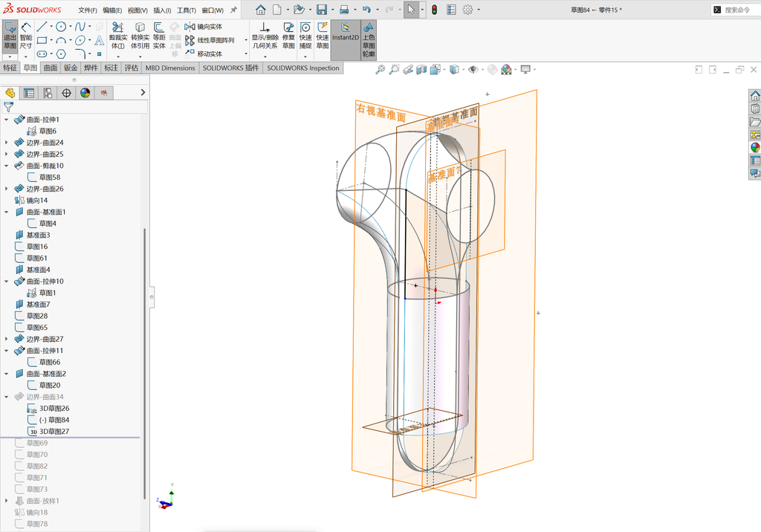The height and width of the screenshot is (532, 761).
Task: Switch to the 曲面 tab
Action: click(x=51, y=68)
